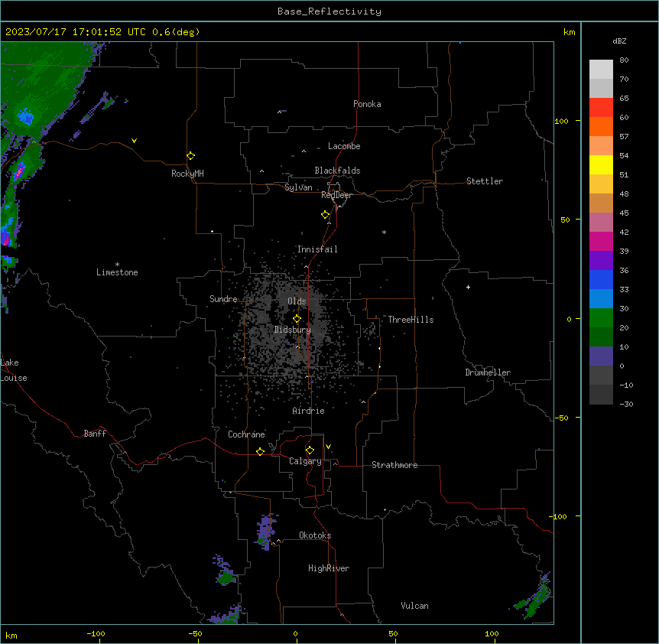Click the blue storm core in northwest corner
The width and height of the screenshot is (659, 644).
[x=25, y=116]
